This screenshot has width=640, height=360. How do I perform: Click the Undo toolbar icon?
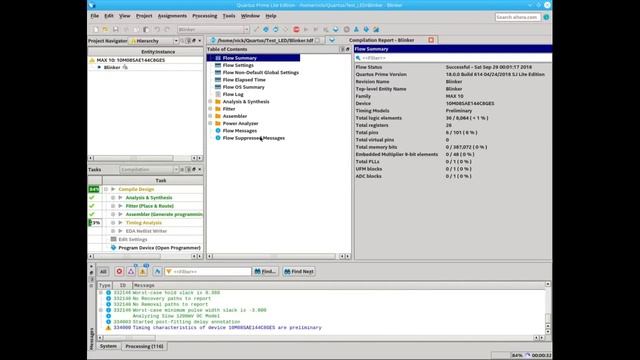157,29
